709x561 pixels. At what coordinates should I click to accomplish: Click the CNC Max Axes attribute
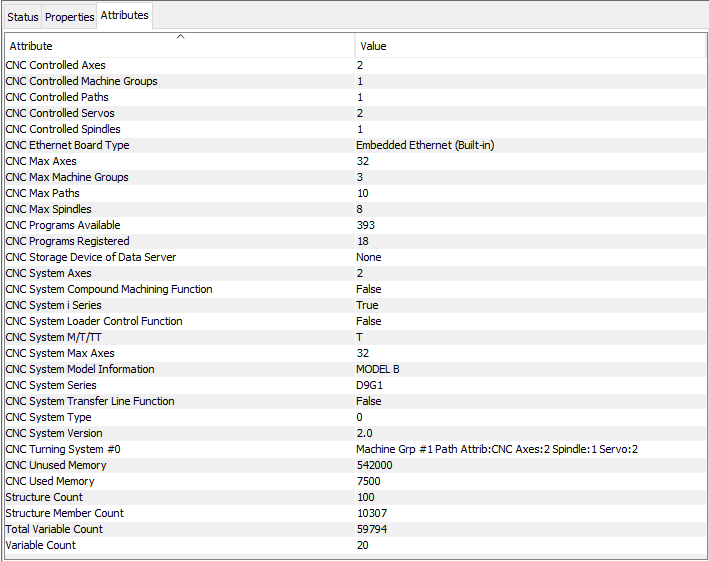(41, 161)
